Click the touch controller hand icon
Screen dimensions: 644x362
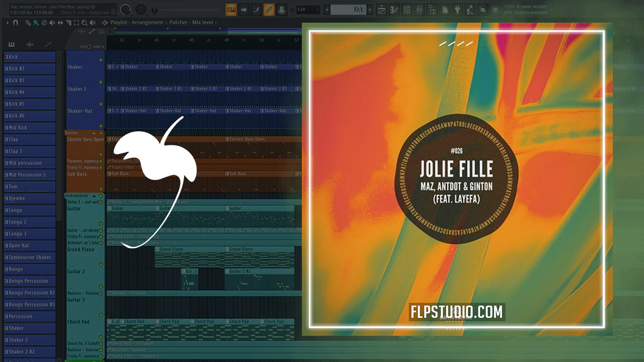point(482,9)
